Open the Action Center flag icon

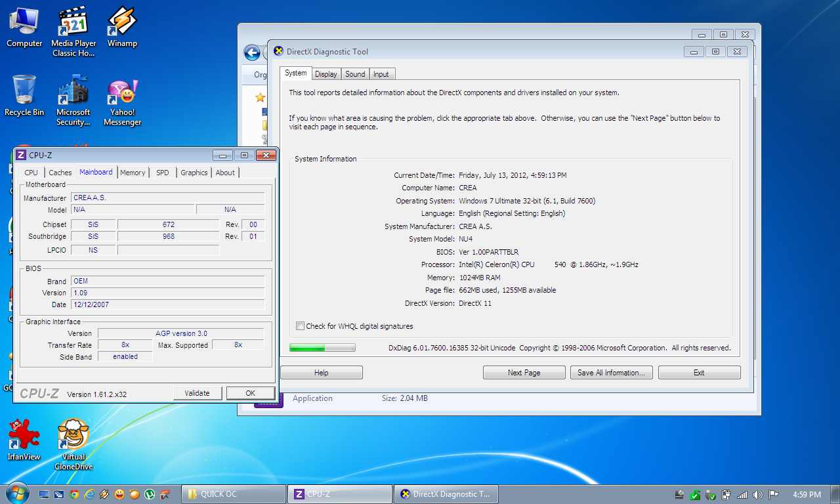tap(774, 494)
